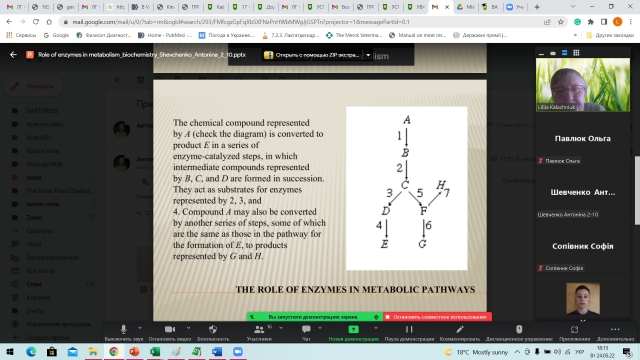Open Zoom from taskbar

238,351
